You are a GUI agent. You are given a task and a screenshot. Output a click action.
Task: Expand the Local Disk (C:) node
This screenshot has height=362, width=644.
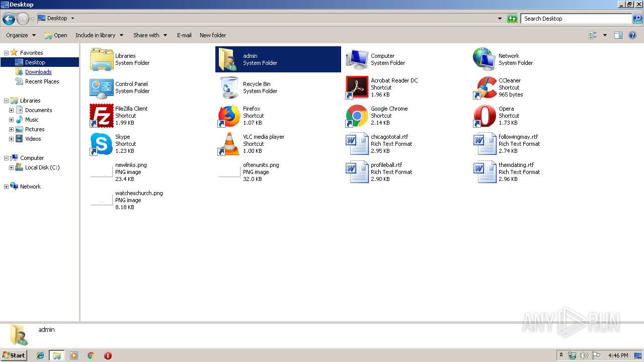coord(11,167)
